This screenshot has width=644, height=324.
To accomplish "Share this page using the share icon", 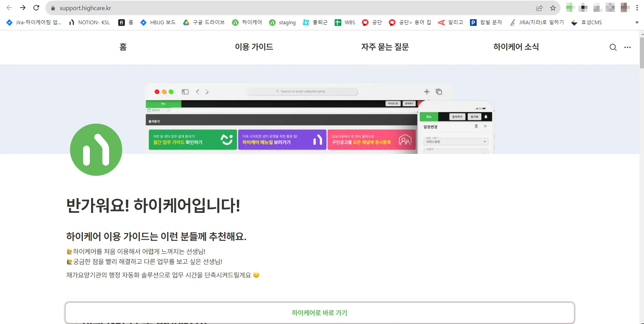I will click(x=539, y=8).
